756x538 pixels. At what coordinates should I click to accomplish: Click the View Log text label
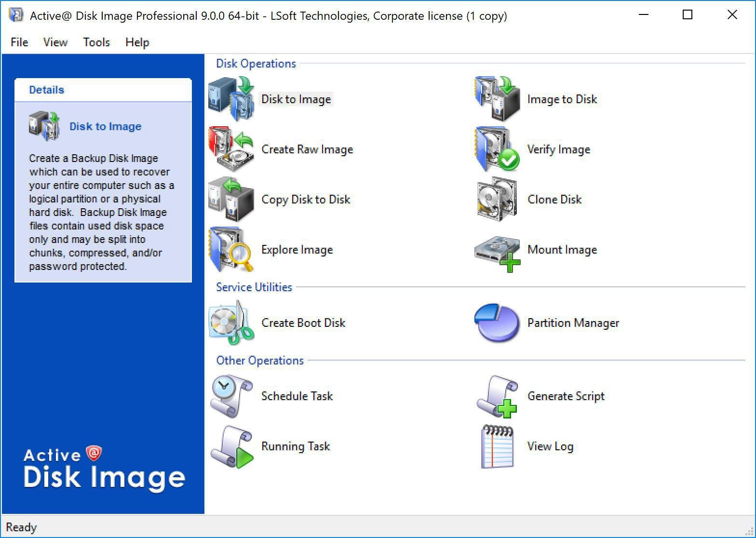point(550,446)
